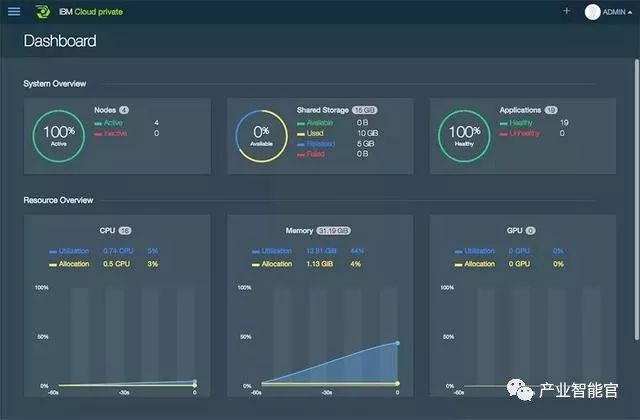
Task: Click the GPU Allocation legend entry
Action: [475, 264]
